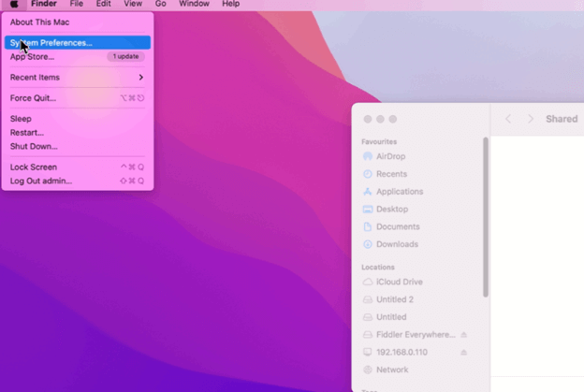Go back in Finder window
584x392 pixels.
pyautogui.click(x=508, y=119)
